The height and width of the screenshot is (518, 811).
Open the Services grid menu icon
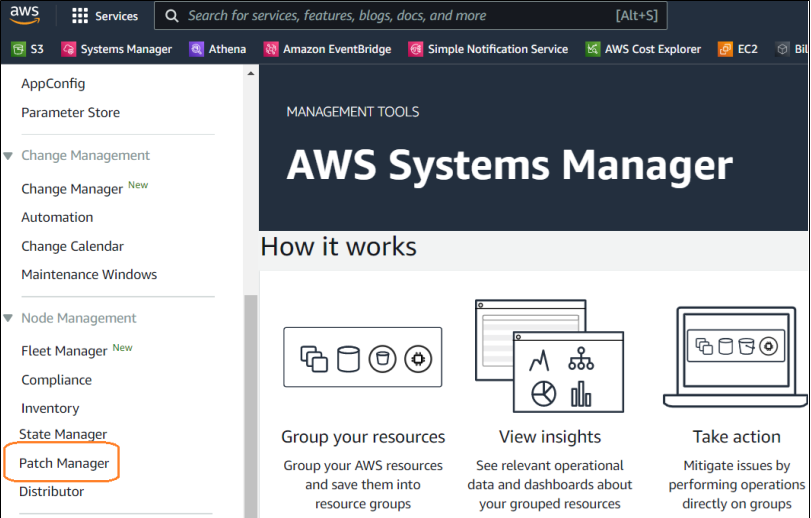80,16
